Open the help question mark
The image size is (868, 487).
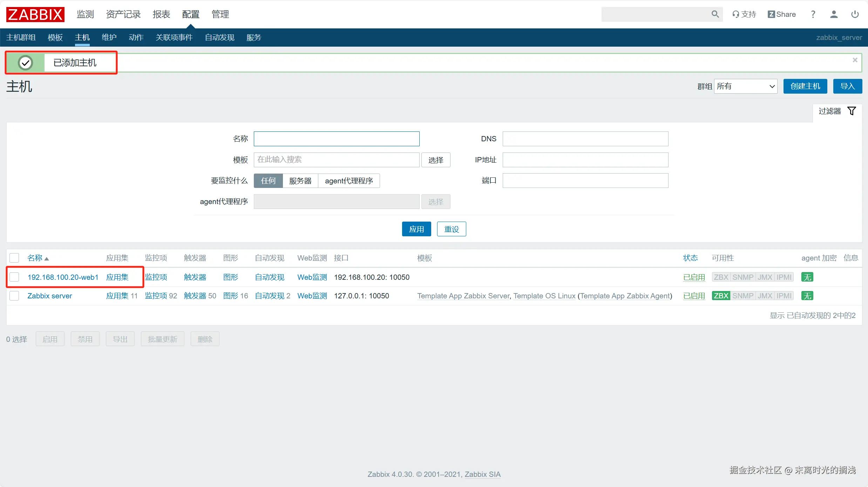(813, 14)
